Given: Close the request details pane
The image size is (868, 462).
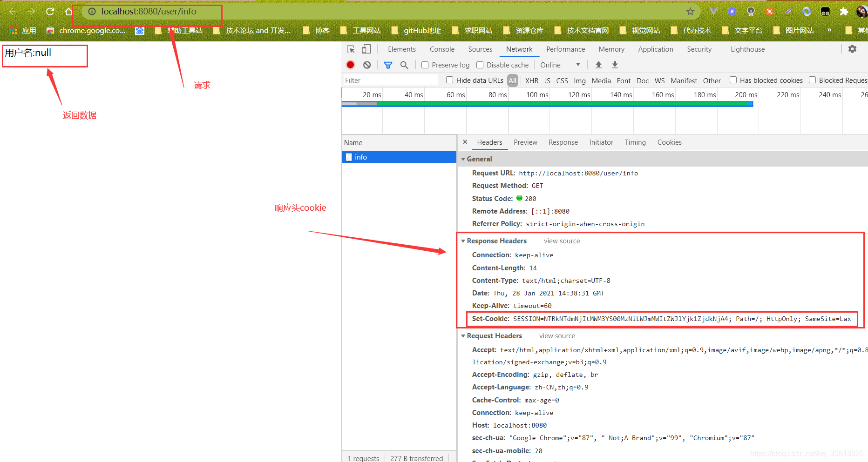Looking at the screenshot, I should click(x=465, y=142).
